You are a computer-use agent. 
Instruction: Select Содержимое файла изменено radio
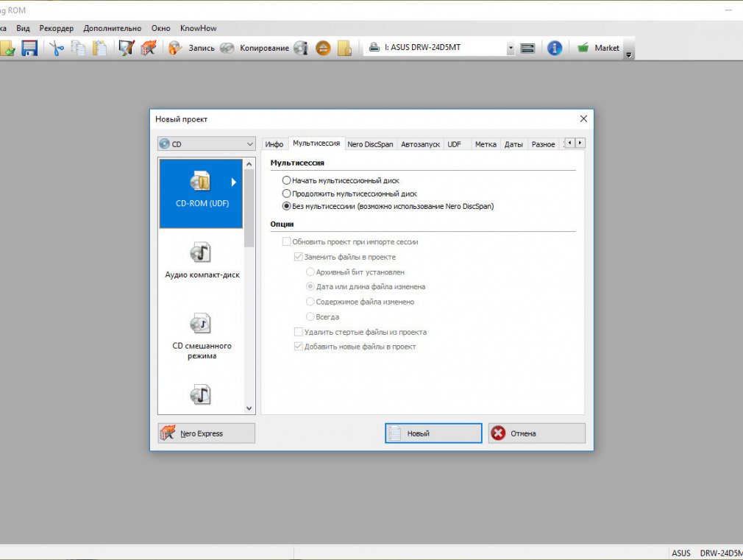pos(310,302)
